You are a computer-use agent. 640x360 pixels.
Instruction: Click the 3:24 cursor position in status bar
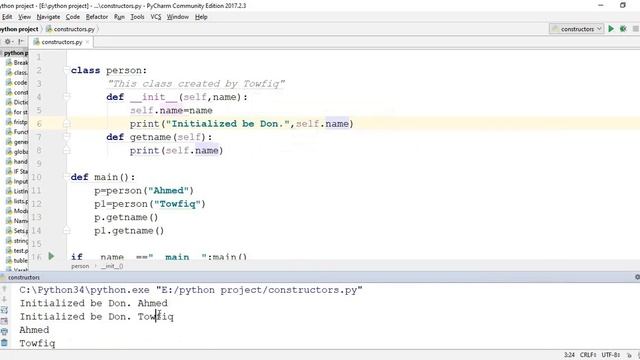pyautogui.click(x=569, y=355)
